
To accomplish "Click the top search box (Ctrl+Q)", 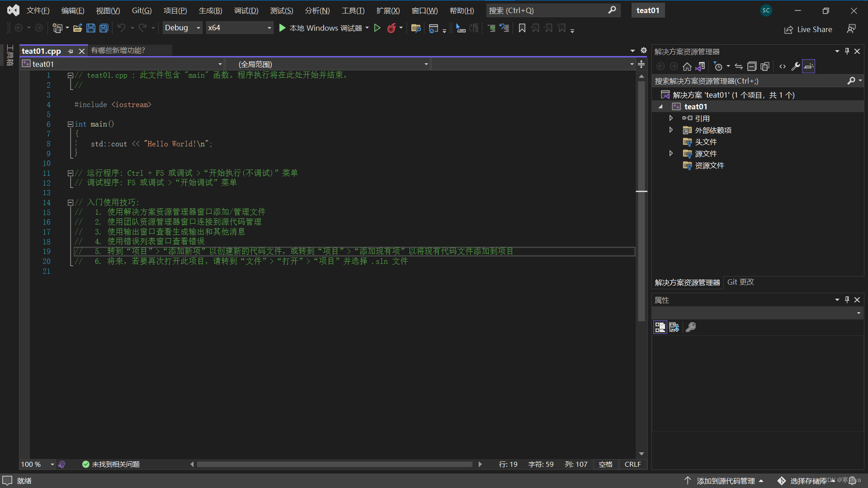I will (553, 10).
